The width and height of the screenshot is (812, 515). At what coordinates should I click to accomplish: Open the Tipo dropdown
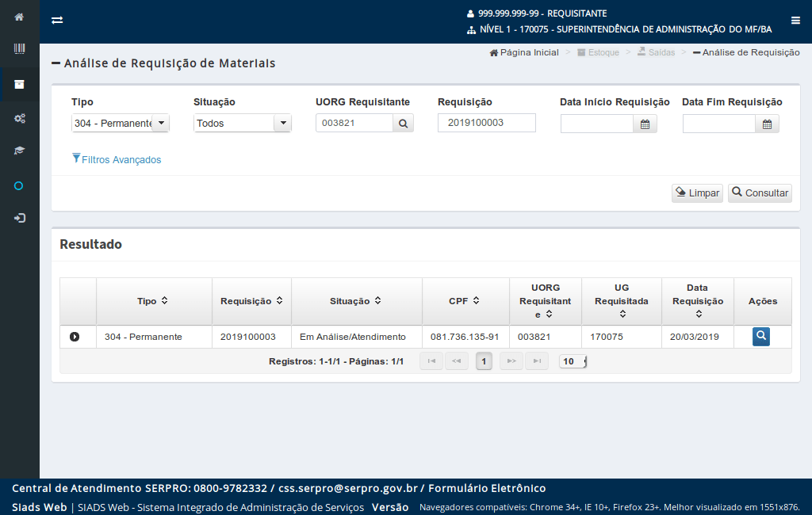(x=121, y=123)
